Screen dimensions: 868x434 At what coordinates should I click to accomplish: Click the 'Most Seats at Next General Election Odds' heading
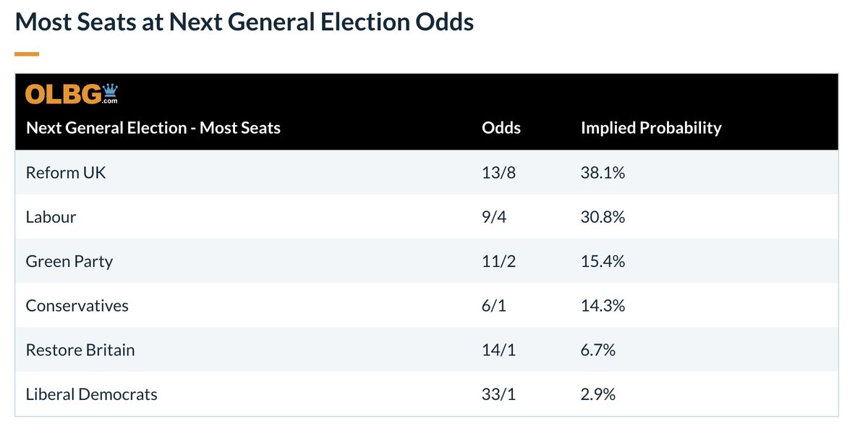(244, 22)
